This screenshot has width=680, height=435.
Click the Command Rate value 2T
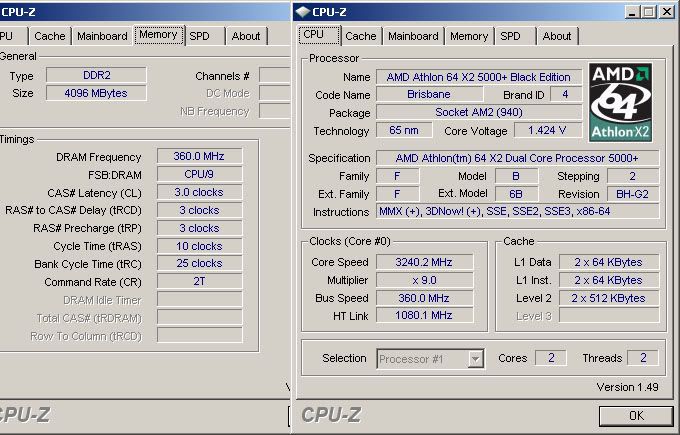point(199,281)
